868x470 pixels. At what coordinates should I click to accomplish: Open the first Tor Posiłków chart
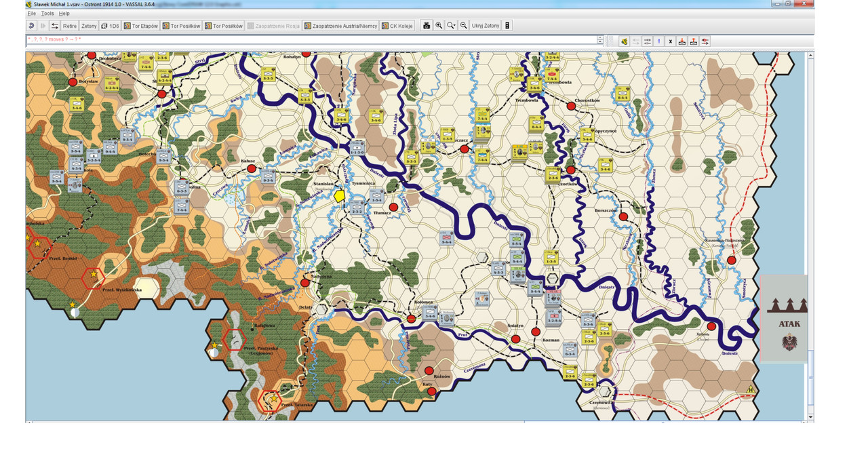point(181,26)
